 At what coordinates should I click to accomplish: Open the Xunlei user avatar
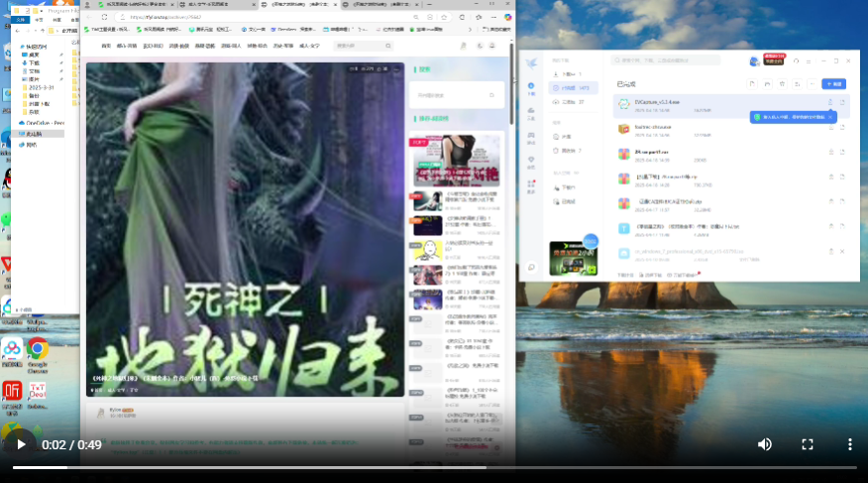pyautogui.click(x=754, y=60)
